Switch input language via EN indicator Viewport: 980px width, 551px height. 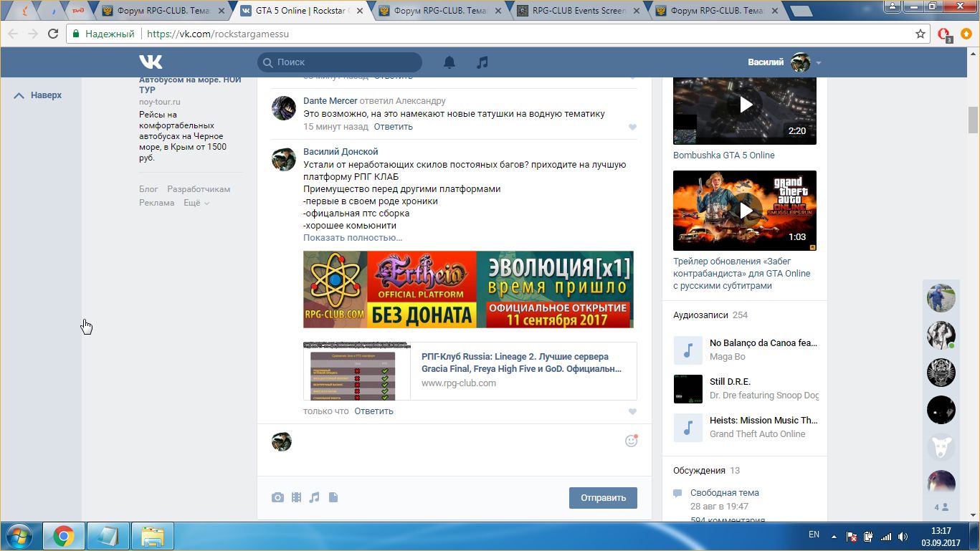click(814, 535)
